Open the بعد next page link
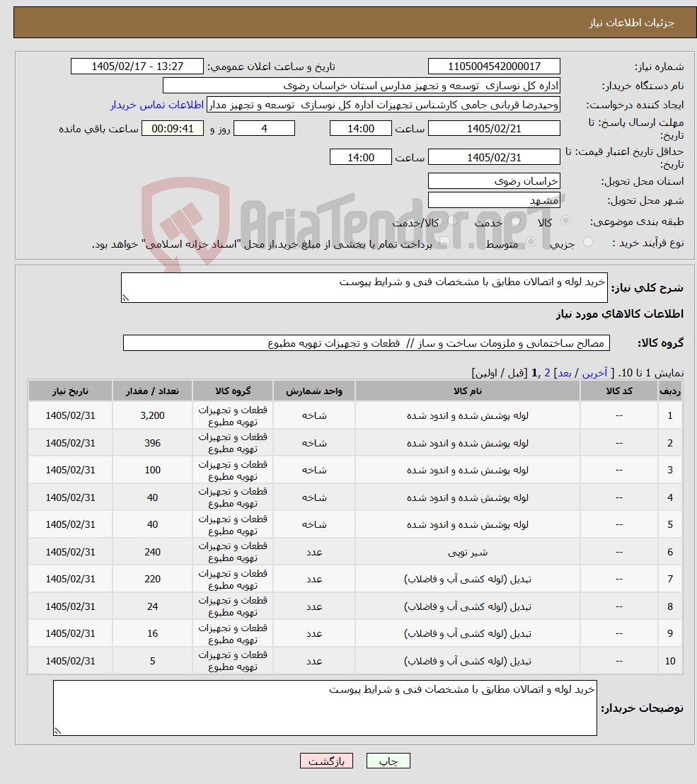 pos(565,373)
